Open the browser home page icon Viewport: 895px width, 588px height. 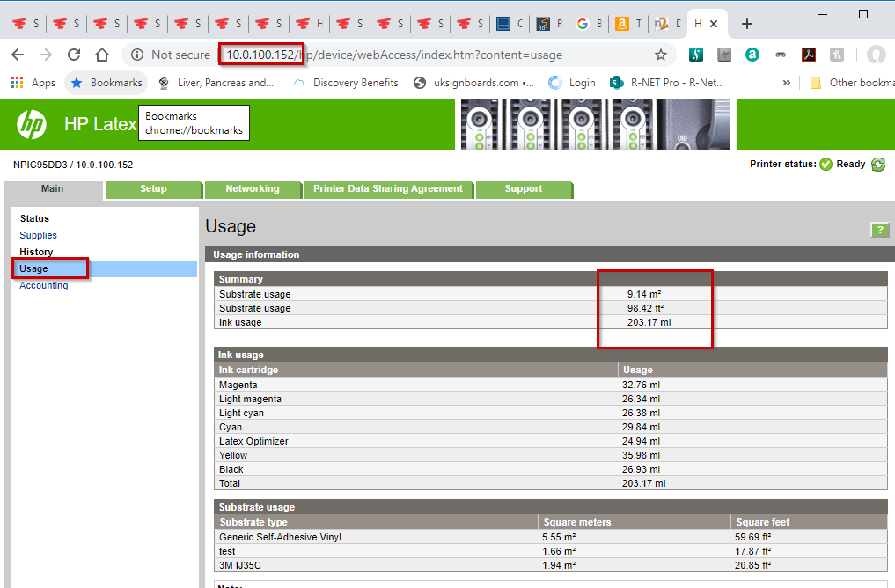coord(101,55)
